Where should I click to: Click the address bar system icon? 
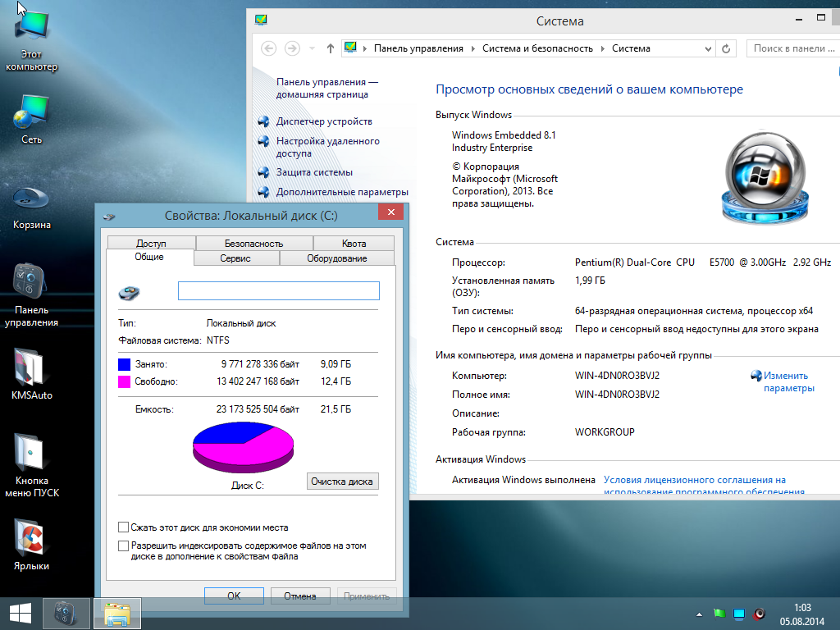tap(350, 48)
